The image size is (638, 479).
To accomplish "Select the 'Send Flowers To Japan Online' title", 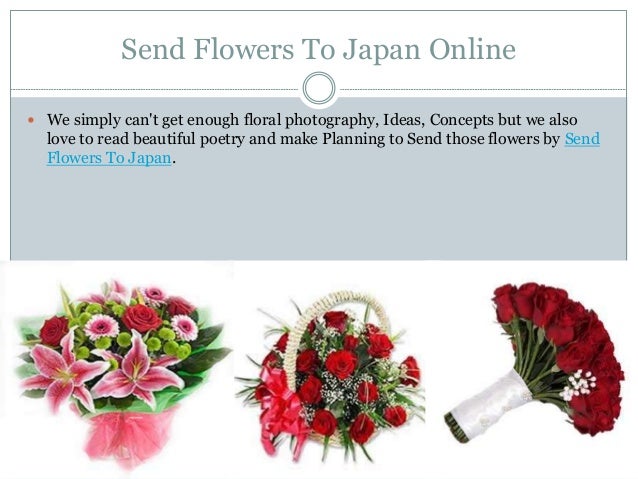I will coord(319,49).
